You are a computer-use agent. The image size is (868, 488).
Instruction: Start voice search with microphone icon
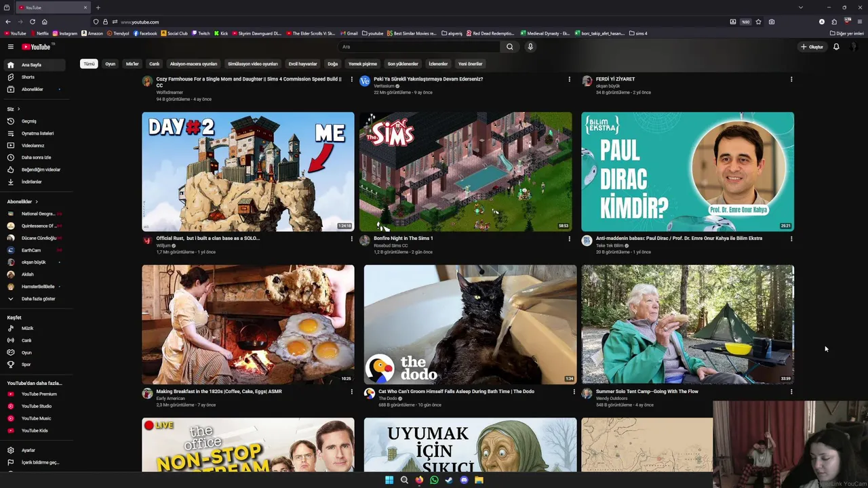(530, 47)
